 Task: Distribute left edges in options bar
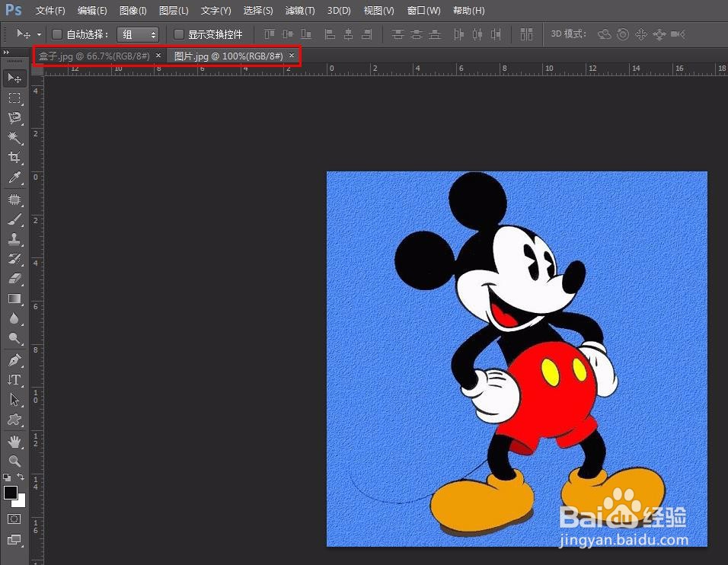tap(458, 34)
